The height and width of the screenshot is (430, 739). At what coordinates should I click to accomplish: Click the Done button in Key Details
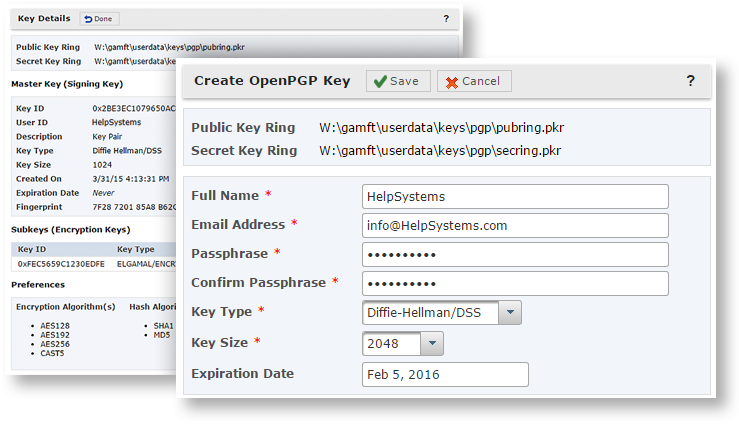pyautogui.click(x=99, y=19)
